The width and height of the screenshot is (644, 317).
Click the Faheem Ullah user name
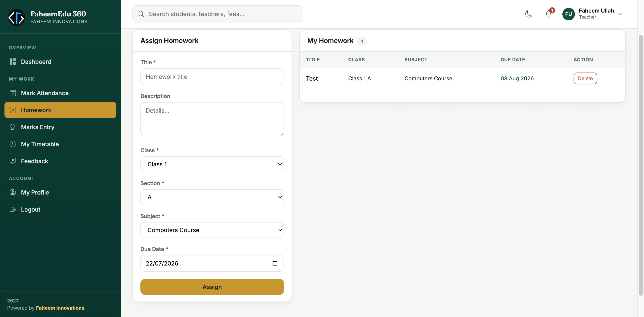(x=596, y=11)
